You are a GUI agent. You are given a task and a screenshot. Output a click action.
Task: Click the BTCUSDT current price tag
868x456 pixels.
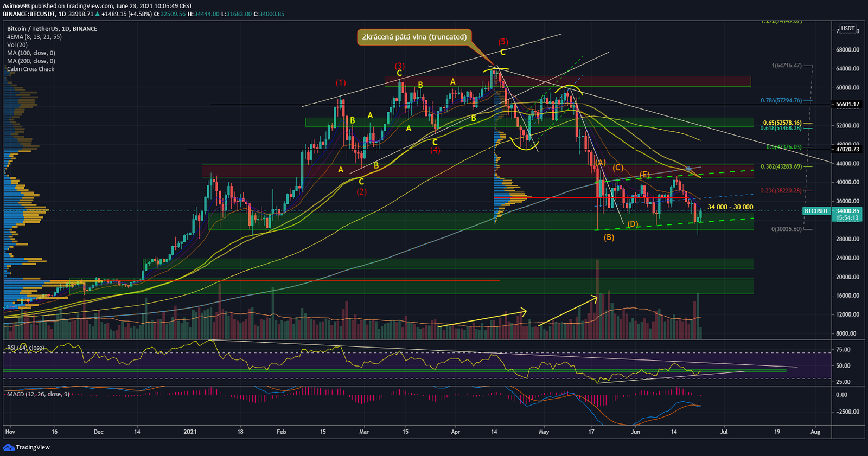tap(816, 211)
